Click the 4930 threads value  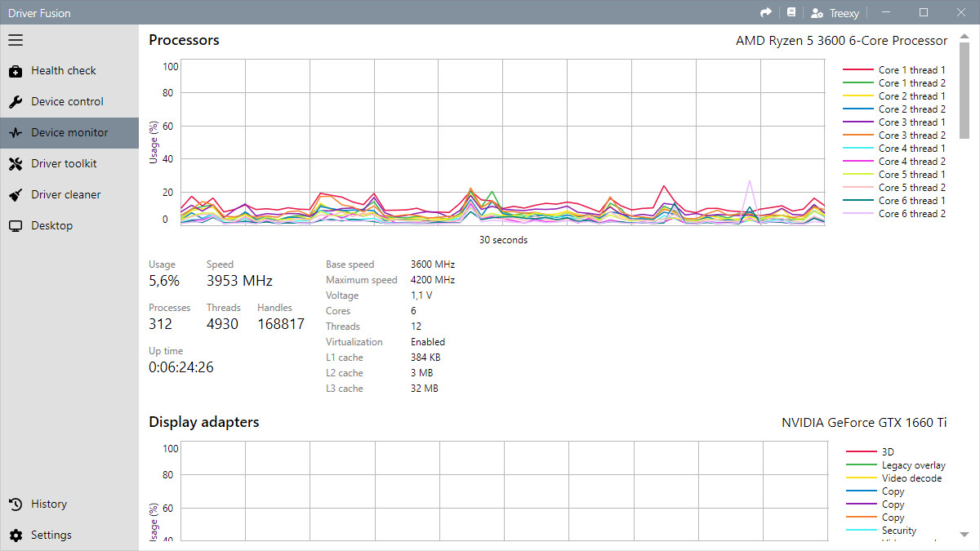pos(222,324)
